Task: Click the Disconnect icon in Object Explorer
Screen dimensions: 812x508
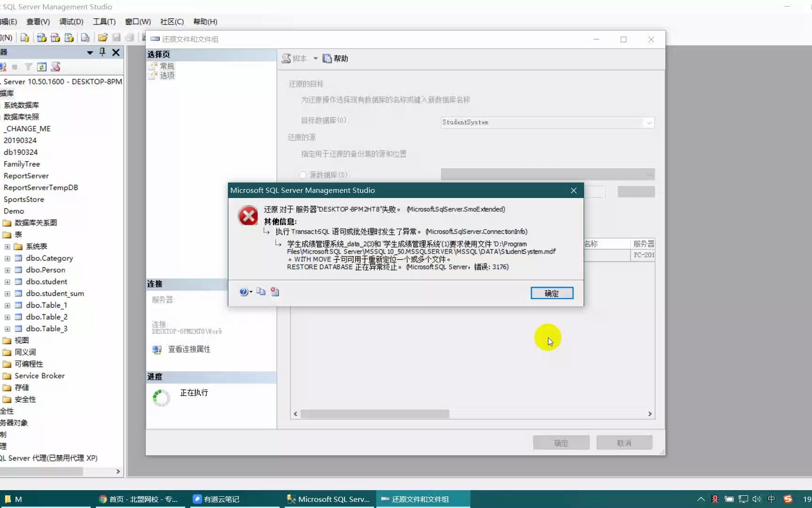Action: tap(3, 67)
